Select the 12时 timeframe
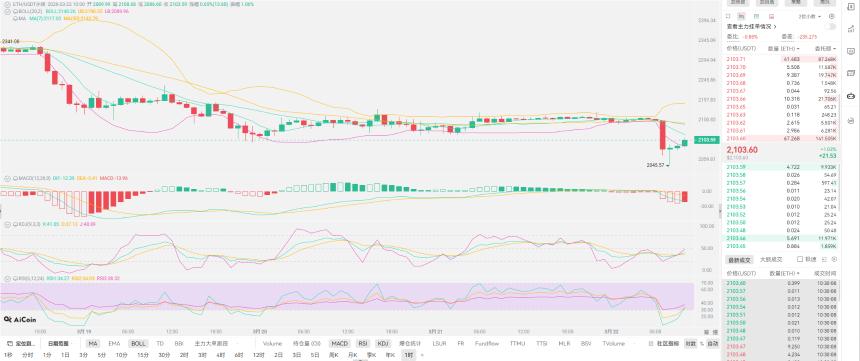Viewport: 860px width, 361px height. click(x=258, y=355)
